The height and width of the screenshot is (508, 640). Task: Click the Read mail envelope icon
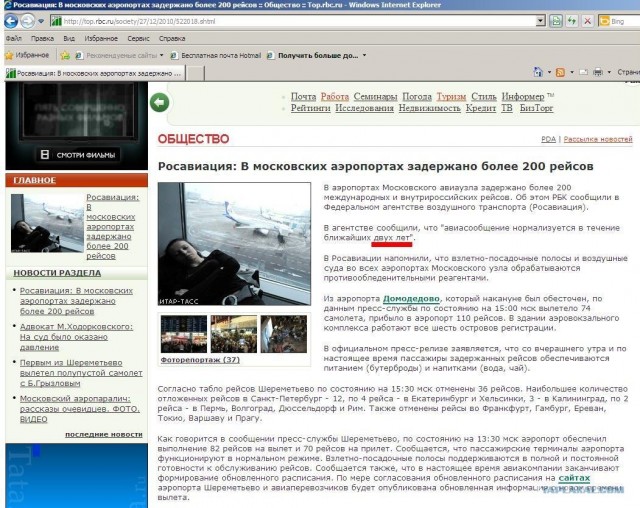pos(584,72)
